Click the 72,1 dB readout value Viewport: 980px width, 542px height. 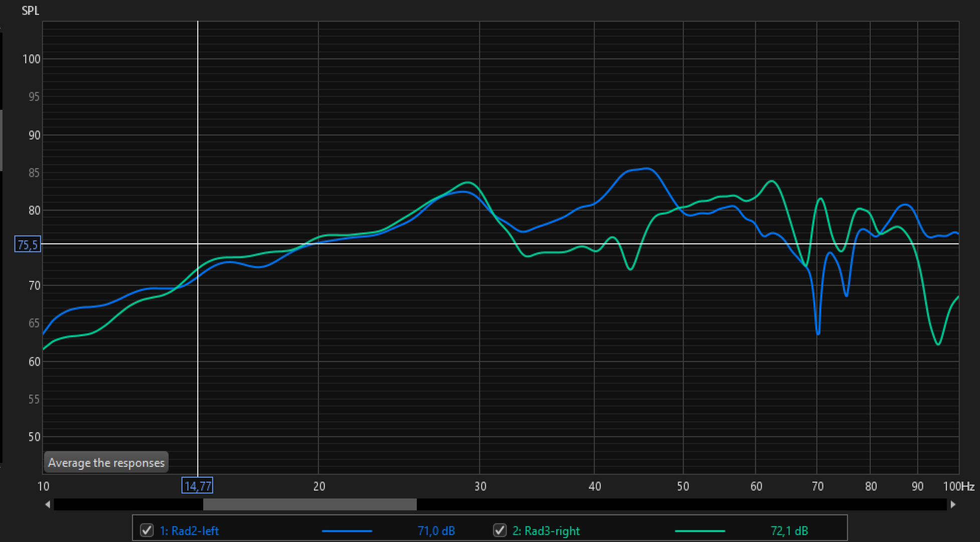pos(789,530)
